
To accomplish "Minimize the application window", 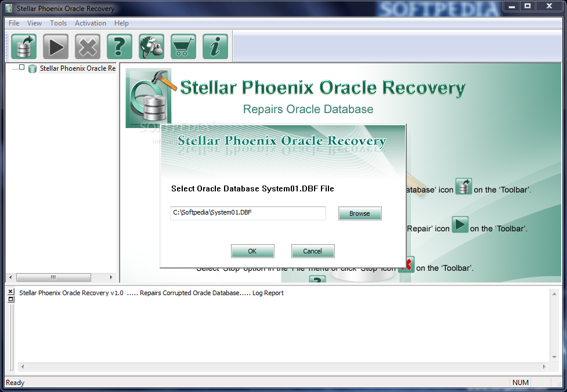I will (512, 6).
